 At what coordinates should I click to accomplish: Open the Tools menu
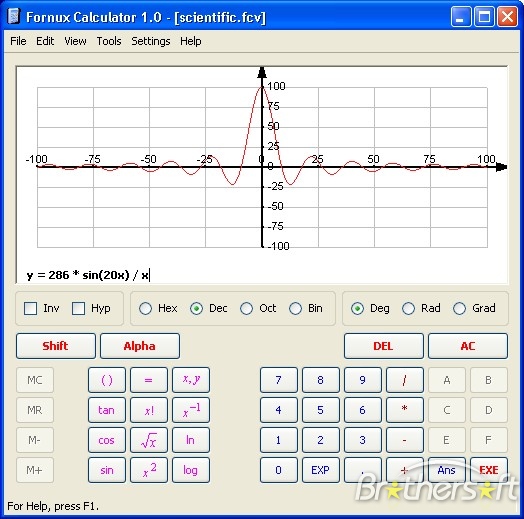109,41
